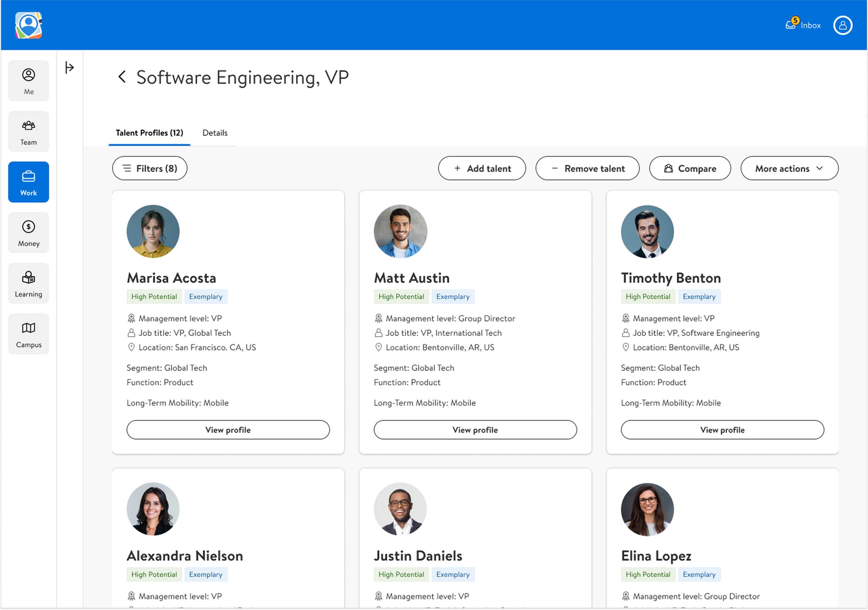Click the Compare button
The width and height of the screenshot is (868, 610).
(x=690, y=169)
